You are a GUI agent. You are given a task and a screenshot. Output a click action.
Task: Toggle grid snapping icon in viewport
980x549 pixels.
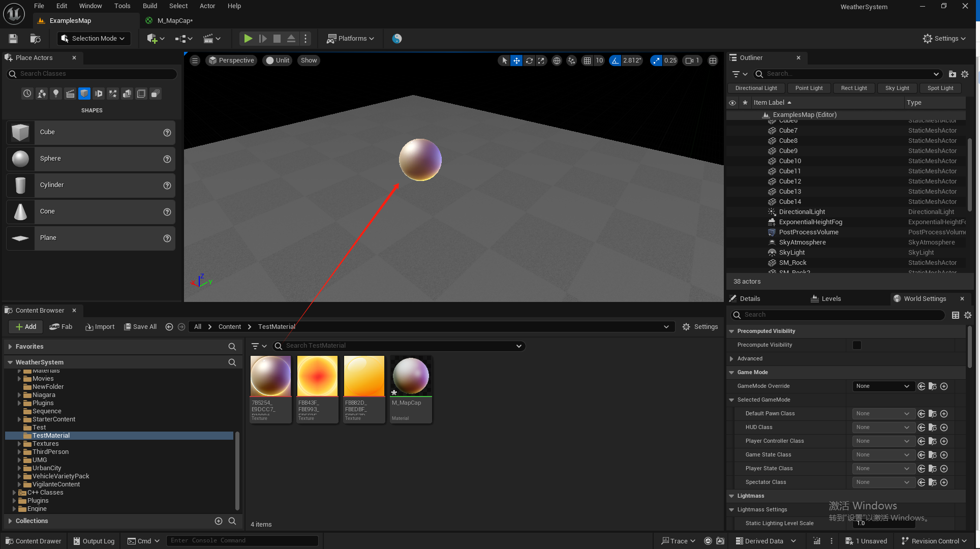587,60
